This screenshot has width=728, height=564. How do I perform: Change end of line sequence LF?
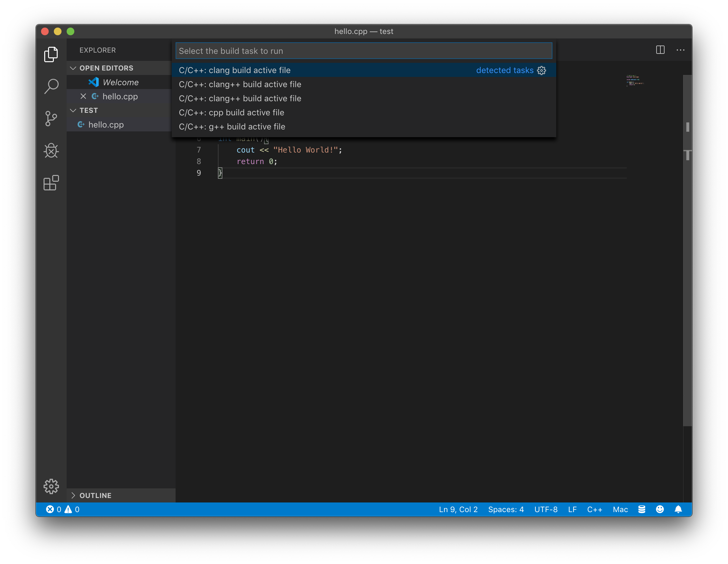pos(572,509)
